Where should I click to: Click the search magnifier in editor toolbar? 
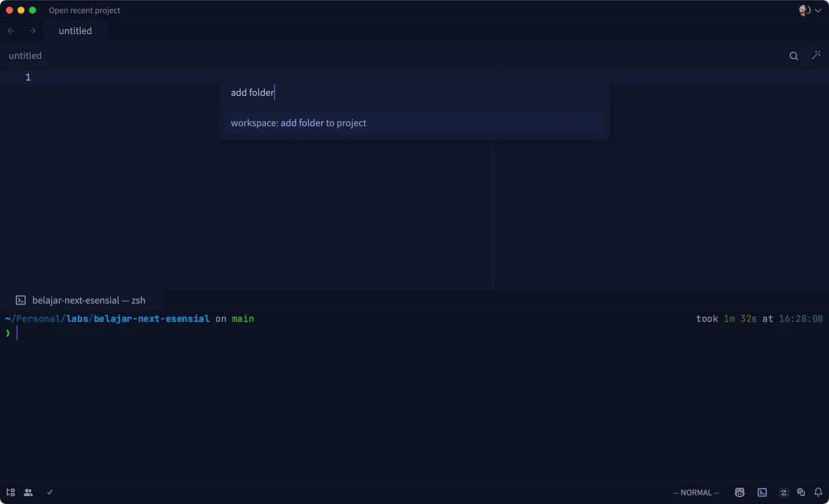(x=793, y=56)
